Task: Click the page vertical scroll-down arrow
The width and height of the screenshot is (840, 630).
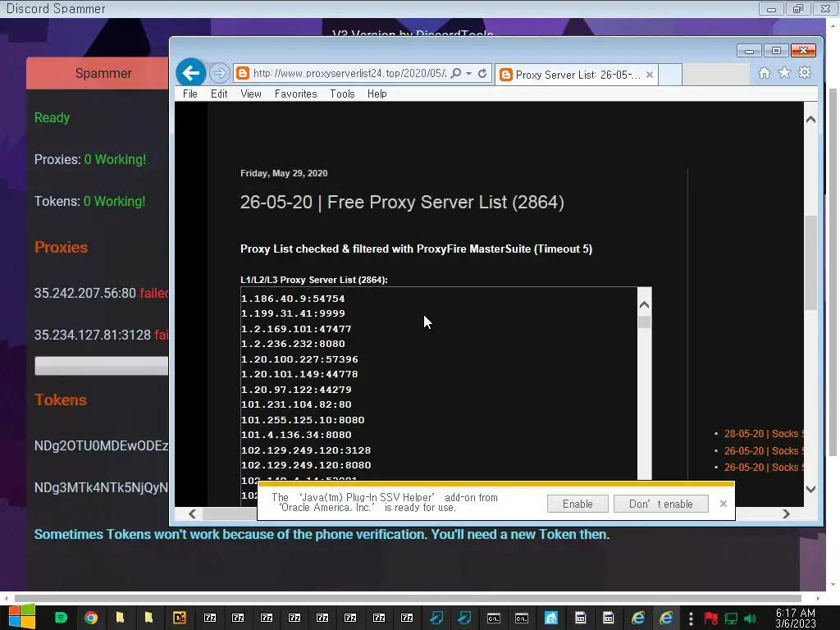Action: click(810, 489)
